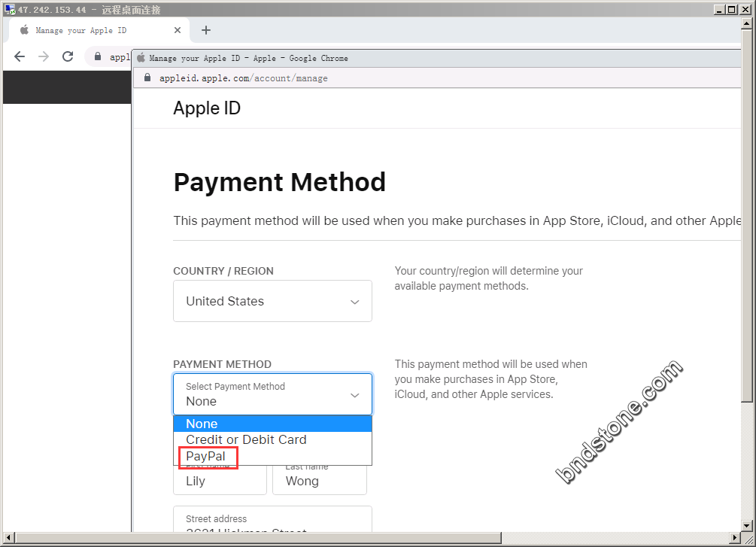The width and height of the screenshot is (756, 547).
Task: Click the vertical scrollbar up arrow
Action: pos(747,23)
